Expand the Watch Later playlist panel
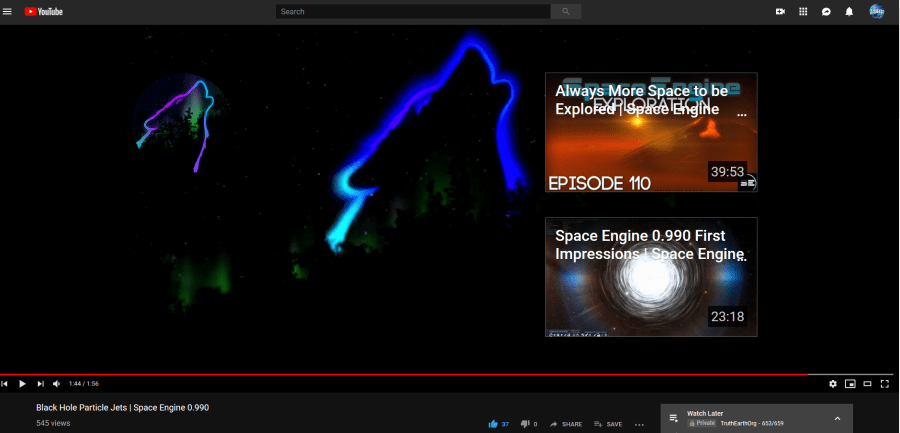Screen dimensions: 900x433 click(837, 418)
